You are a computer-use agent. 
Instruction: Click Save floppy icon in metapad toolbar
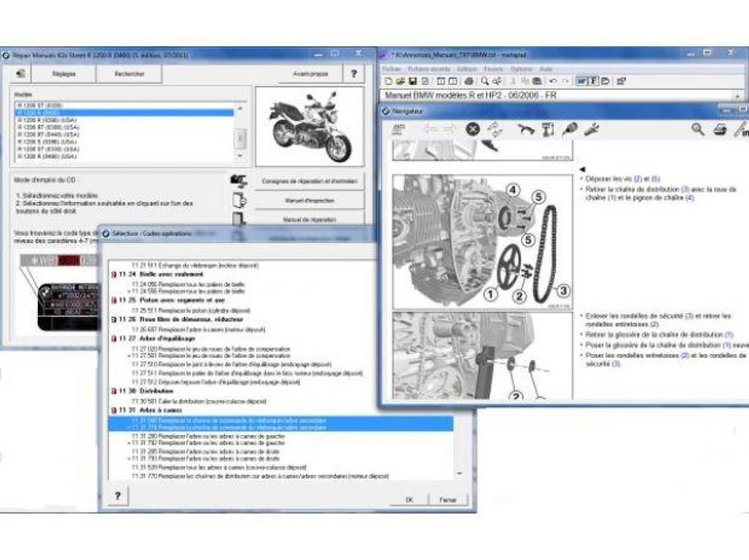pos(413,81)
